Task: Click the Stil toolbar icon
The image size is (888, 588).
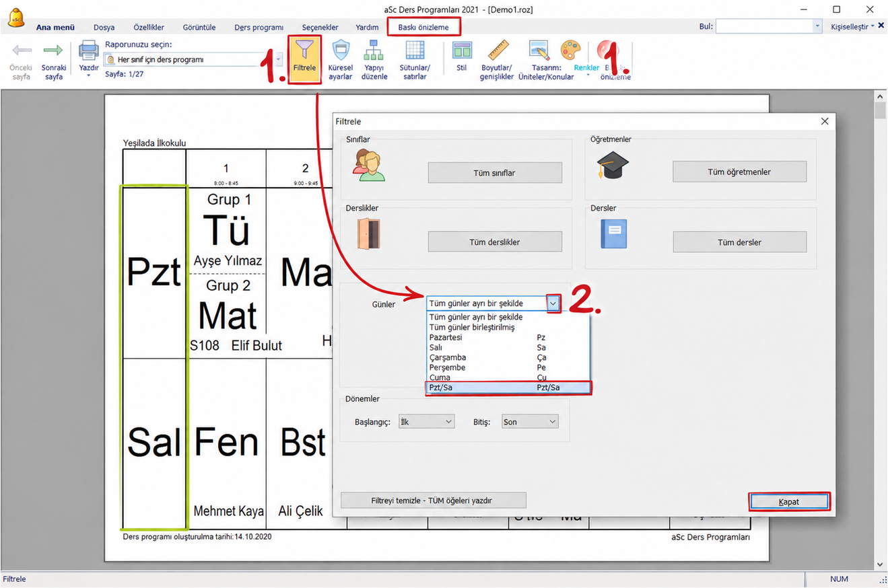Action: coord(462,50)
